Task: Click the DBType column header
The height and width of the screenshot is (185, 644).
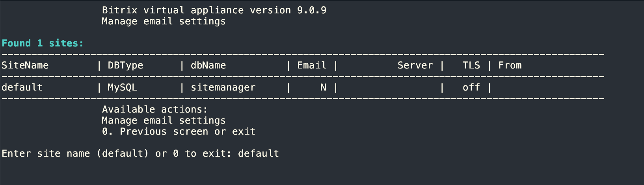Action: pos(125,65)
